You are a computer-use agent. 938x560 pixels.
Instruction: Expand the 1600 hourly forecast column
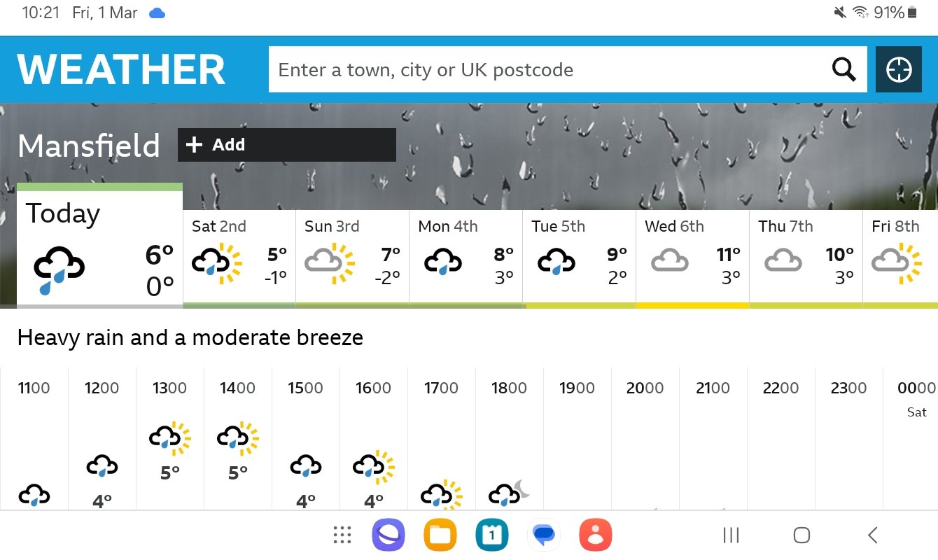click(374, 438)
